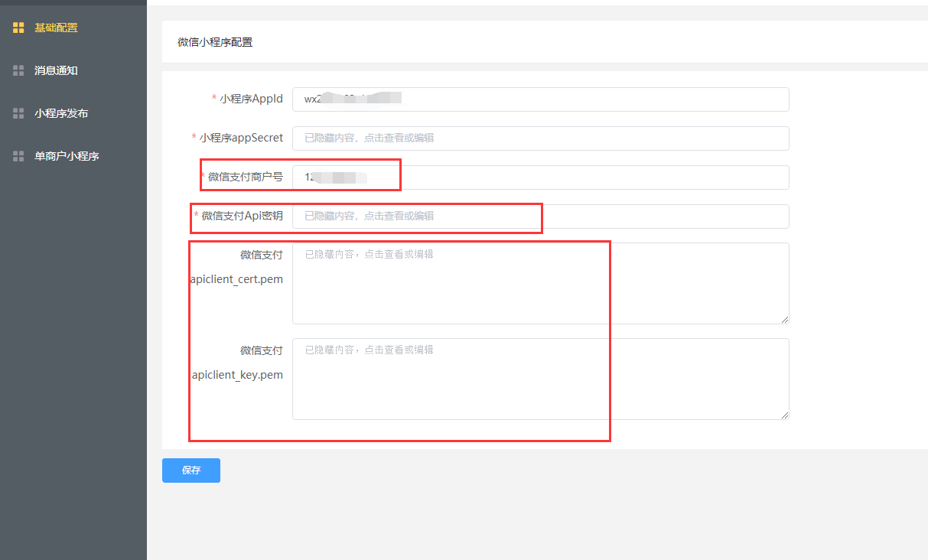928x560 pixels.
Task: Click the apiclient_key.pem label text
Action: tap(237, 375)
